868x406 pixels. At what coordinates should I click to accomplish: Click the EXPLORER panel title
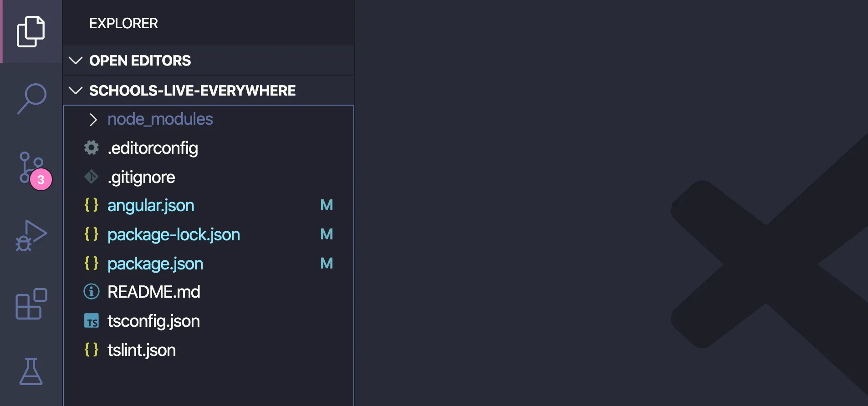click(x=123, y=23)
